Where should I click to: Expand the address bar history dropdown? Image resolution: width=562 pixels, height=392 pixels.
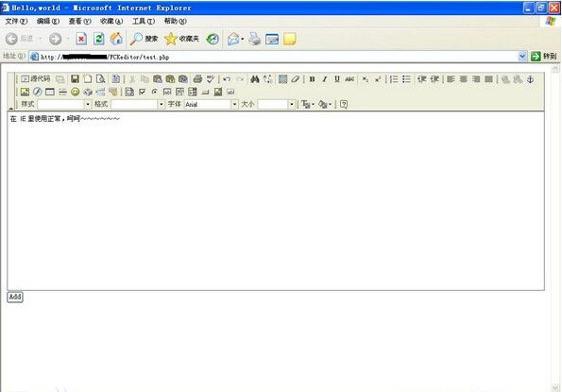tap(522, 56)
